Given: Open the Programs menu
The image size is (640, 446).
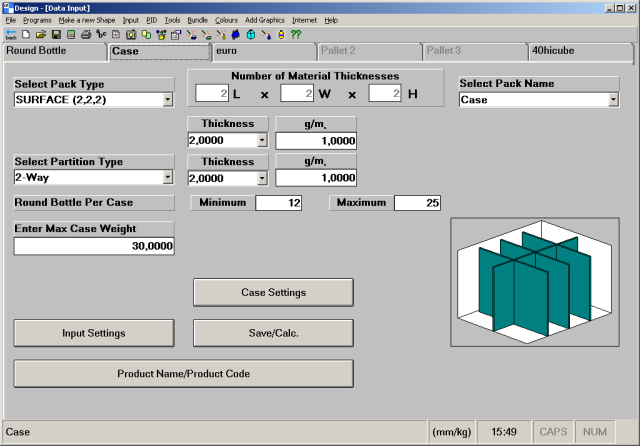Looking at the screenshot, I should 37,20.
